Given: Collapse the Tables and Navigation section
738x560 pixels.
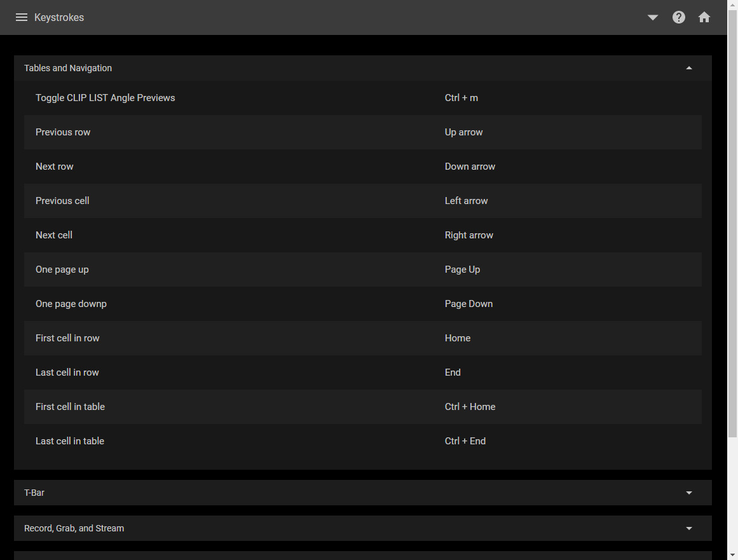Looking at the screenshot, I should [x=689, y=68].
